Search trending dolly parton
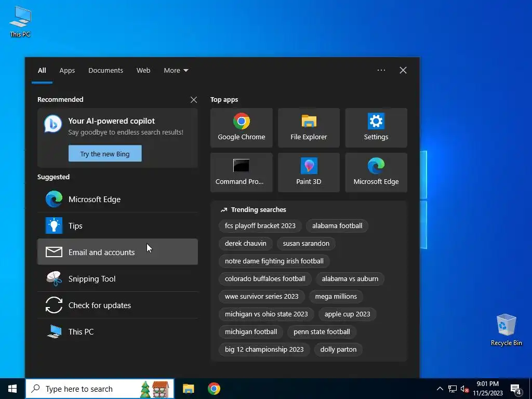Image resolution: width=532 pixels, height=399 pixels. click(338, 349)
